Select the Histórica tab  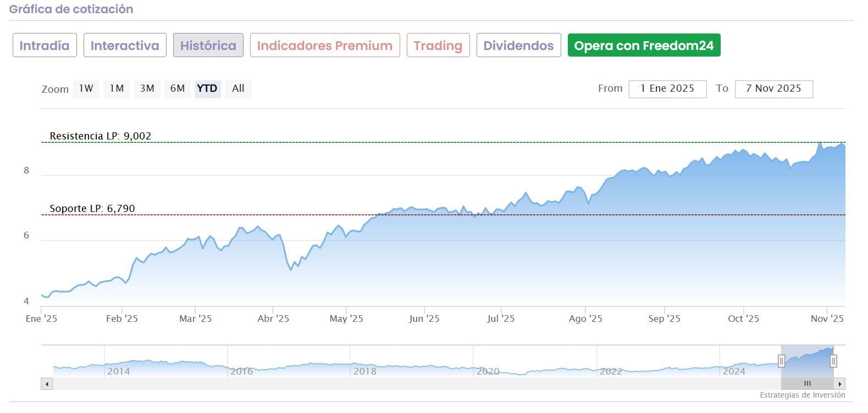click(x=208, y=46)
